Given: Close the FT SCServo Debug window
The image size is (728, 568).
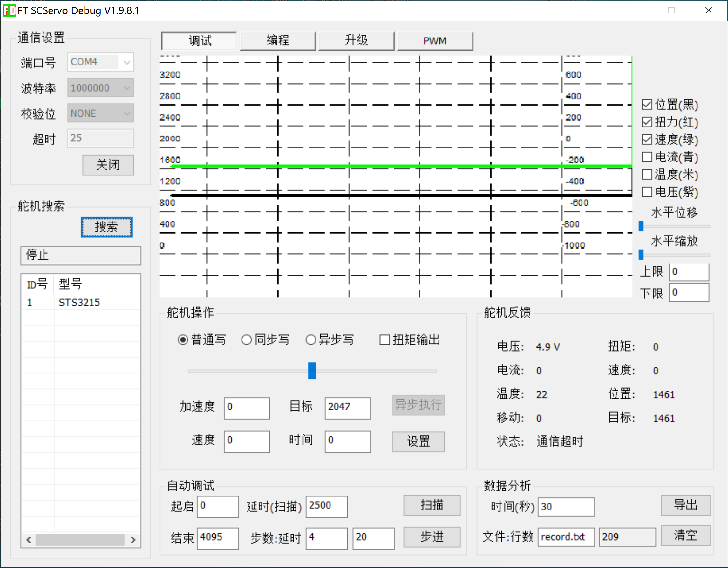Looking at the screenshot, I should pyautogui.click(x=709, y=10).
